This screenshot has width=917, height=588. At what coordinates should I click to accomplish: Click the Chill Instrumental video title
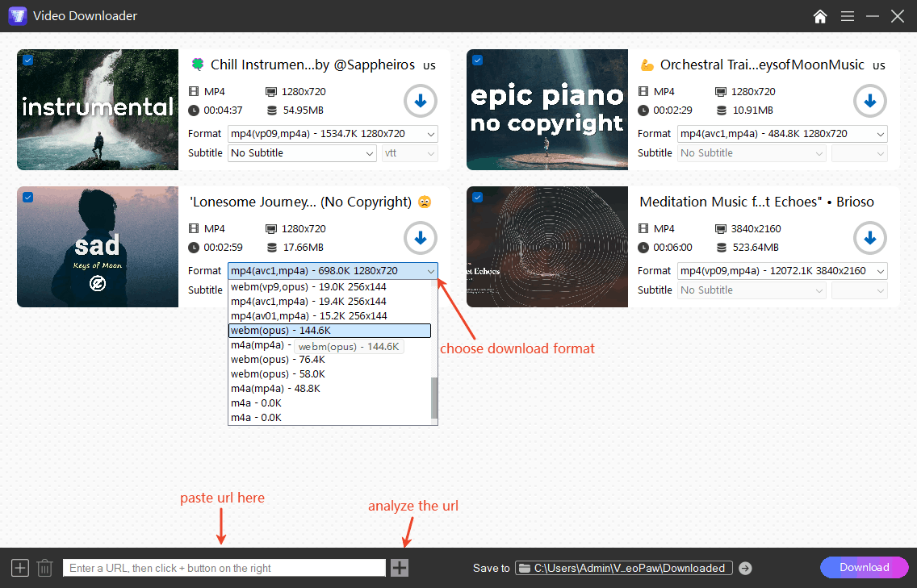coord(313,65)
